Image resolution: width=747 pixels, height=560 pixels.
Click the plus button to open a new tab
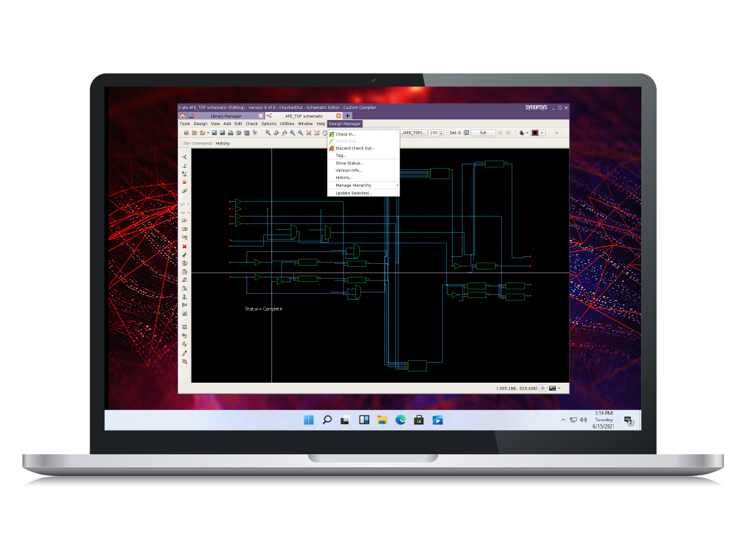[x=347, y=115]
